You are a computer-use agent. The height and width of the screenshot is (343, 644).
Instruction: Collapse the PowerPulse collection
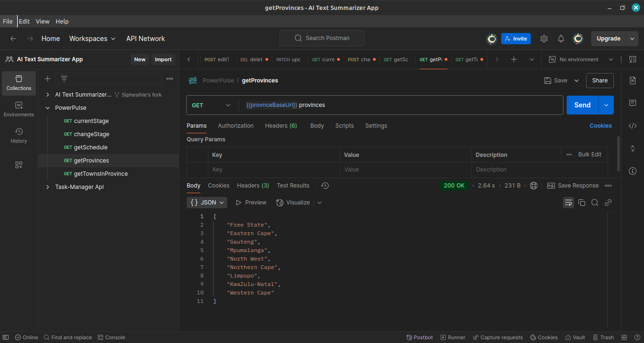(48, 108)
